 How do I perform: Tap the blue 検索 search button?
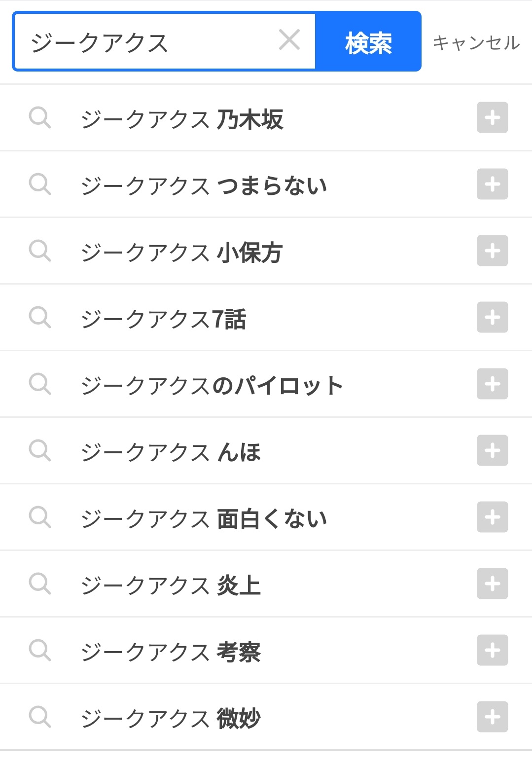(x=368, y=41)
